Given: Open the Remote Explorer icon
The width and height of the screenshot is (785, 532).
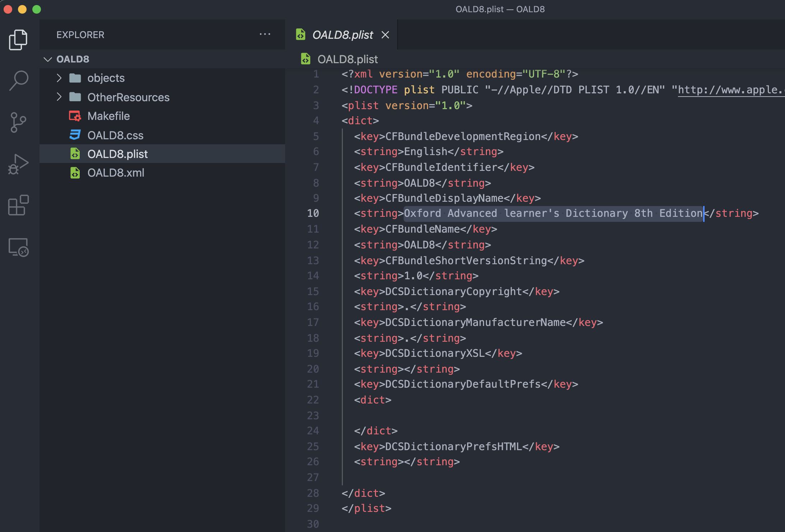Looking at the screenshot, I should click(18, 247).
